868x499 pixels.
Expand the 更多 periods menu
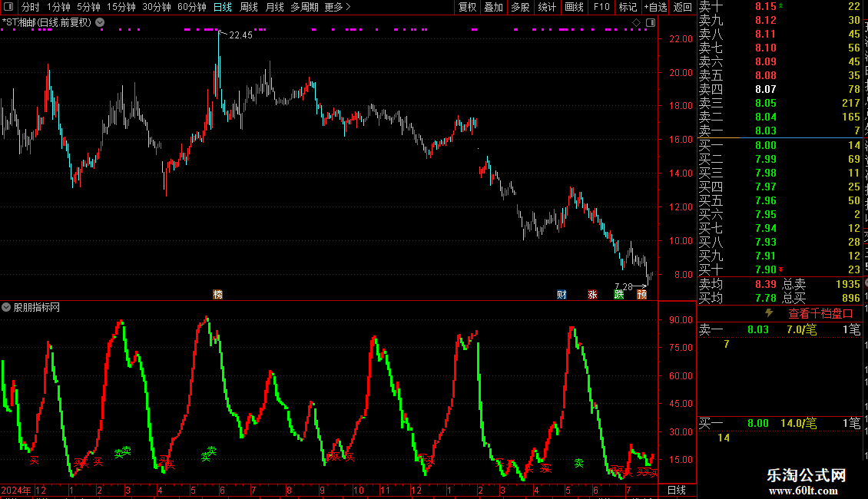[337, 7]
